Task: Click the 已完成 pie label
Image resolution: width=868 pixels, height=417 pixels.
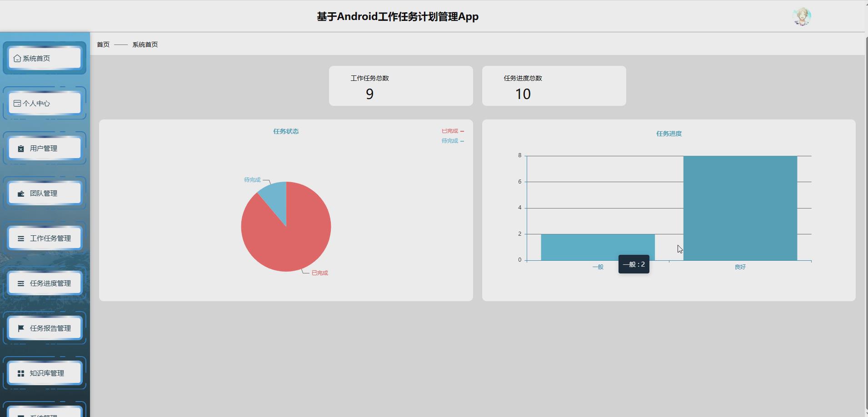Action: pyautogui.click(x=319, y=273)
